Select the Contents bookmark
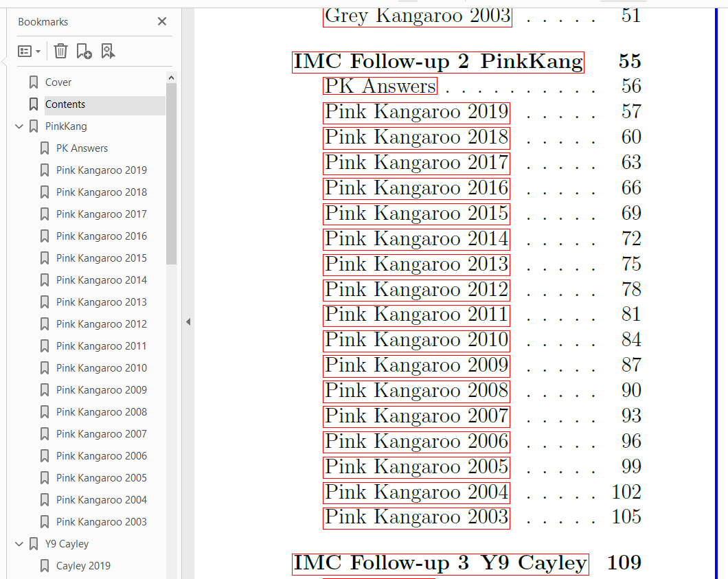Screen dimensions: 728x579 [65, 104]
